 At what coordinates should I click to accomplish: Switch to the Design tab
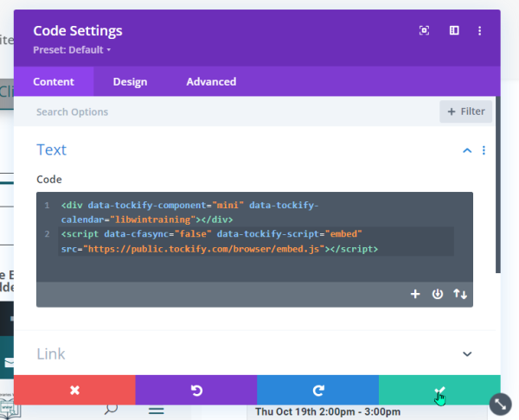point(130,82)
